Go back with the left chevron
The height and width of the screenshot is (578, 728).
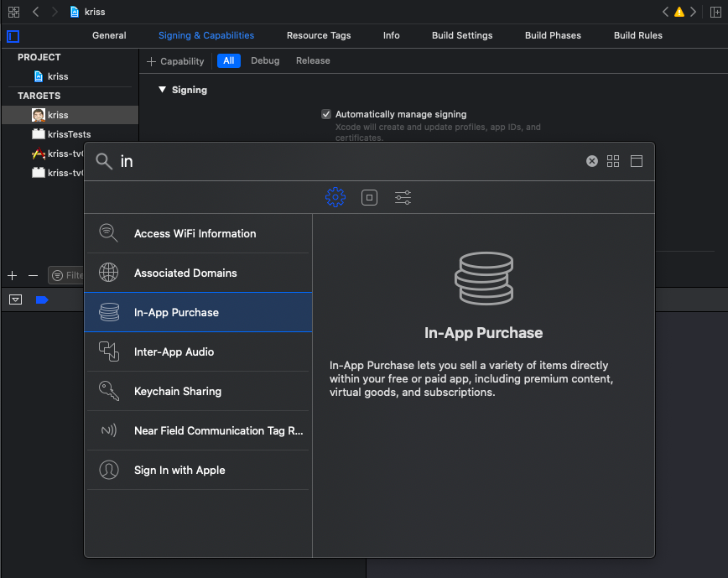click(36, 12)
